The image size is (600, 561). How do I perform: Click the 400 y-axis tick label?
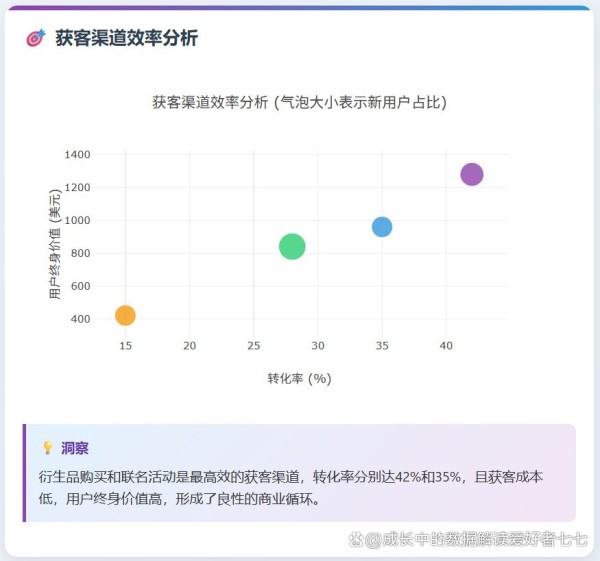pyautogui.click(x=81, y=319)
